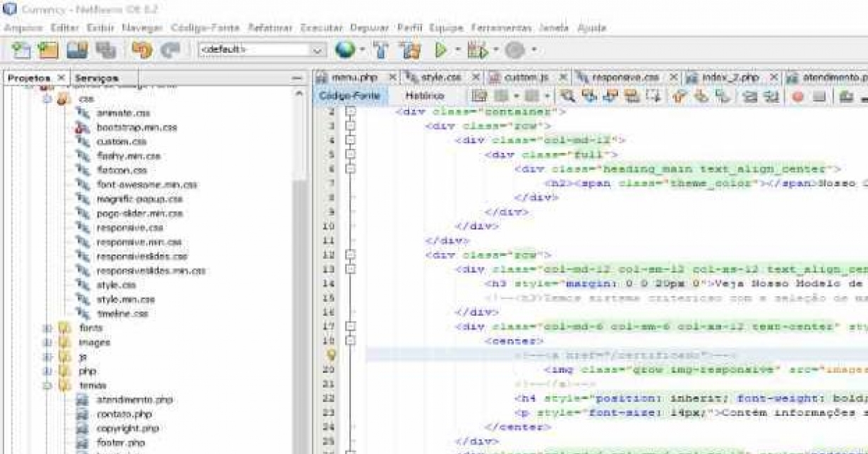Click the Clean and Build icon
The image size is (868, 454).
coord(409,50)
